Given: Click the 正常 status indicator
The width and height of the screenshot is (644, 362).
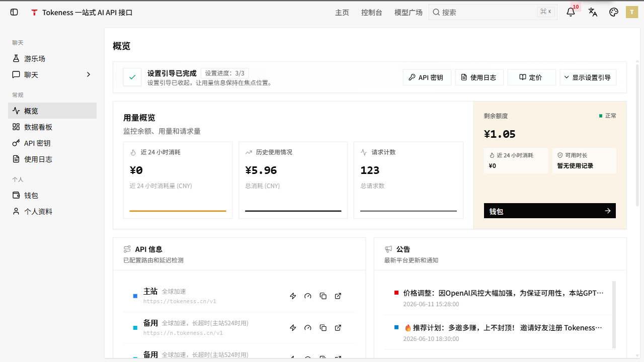Looking at the screenshot, I should click(x=608, y=116).
